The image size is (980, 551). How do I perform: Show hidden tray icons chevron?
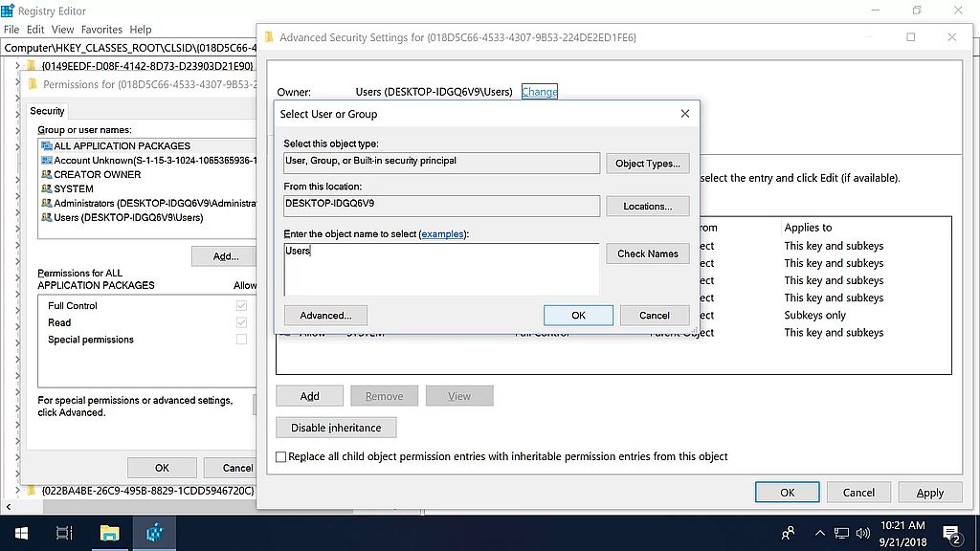pyautogui.click(x=819, y=533)
